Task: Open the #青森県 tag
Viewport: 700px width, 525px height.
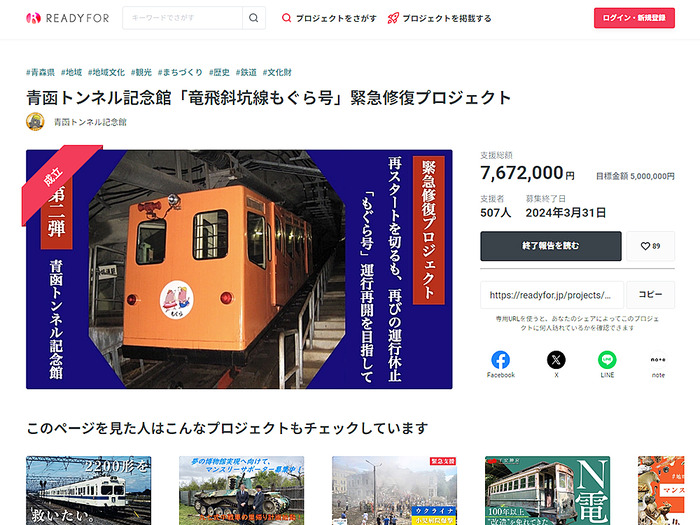Action: 40,72
